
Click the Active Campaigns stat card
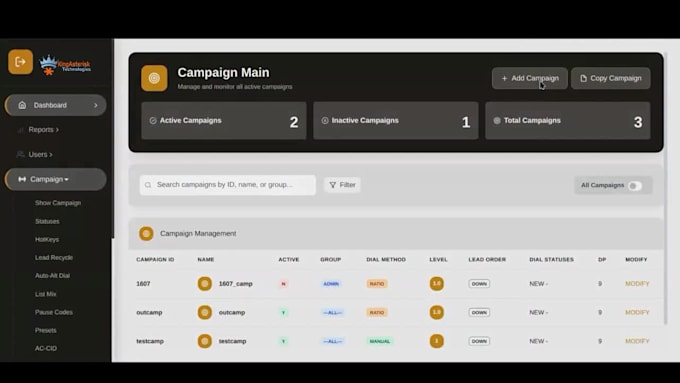(224, 121)
